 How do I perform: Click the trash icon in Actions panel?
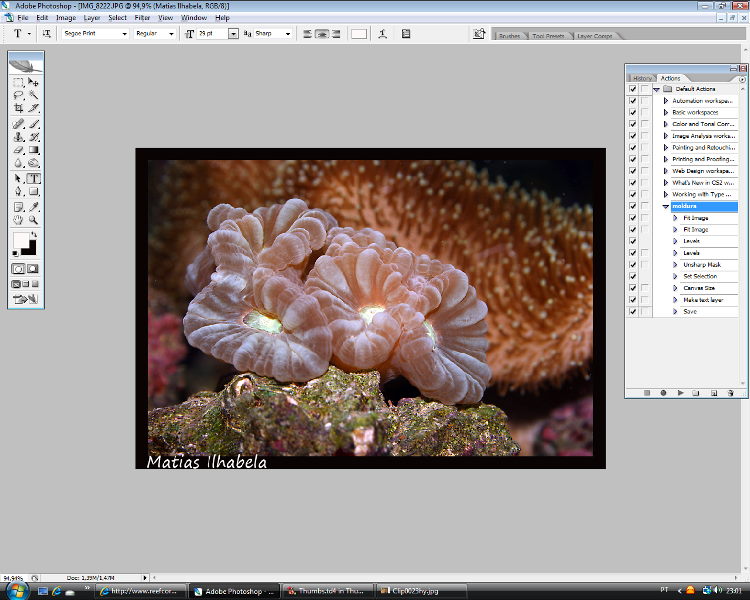coord(731,393)
